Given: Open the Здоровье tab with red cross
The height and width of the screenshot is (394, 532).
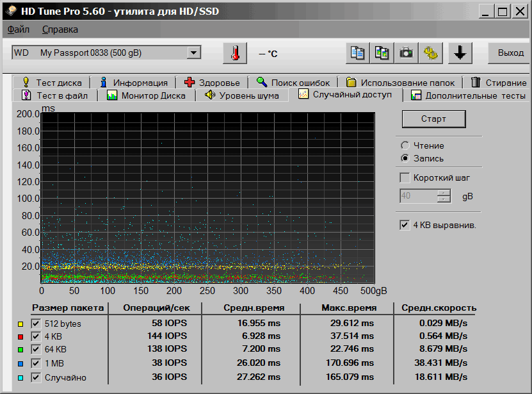Looking at the screenshot, I should tap(212, 82).
